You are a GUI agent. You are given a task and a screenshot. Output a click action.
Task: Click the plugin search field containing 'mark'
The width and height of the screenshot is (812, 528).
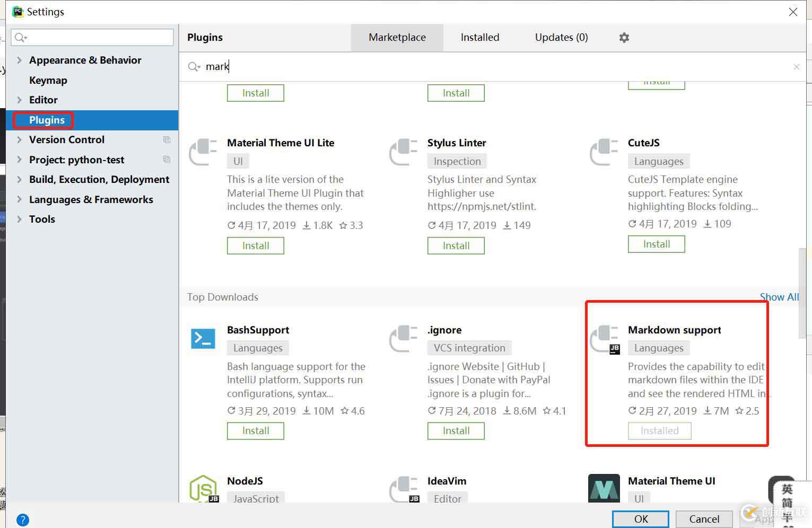tap(493, 67)
